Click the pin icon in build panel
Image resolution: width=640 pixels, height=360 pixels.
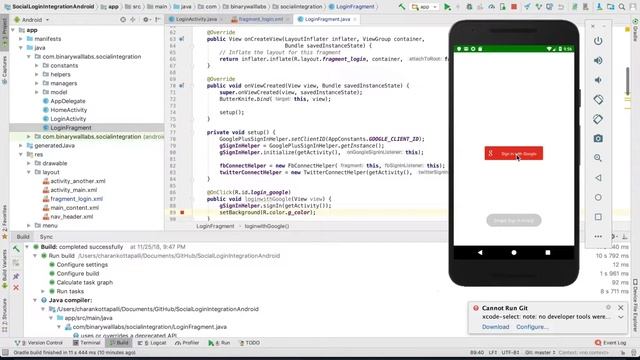(x=16, y=276)
